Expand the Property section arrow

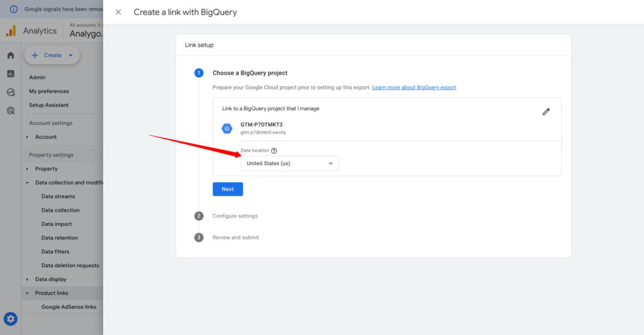27,169
